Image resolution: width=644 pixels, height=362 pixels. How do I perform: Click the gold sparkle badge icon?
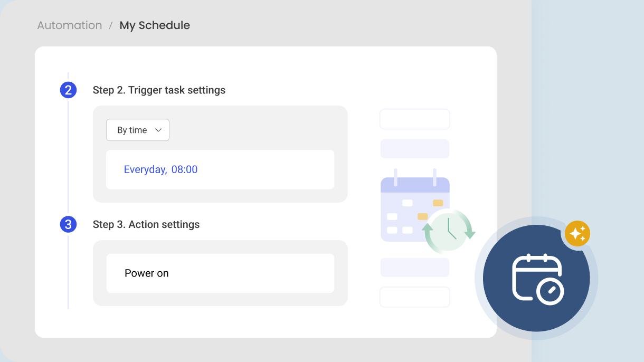point(577,233)
